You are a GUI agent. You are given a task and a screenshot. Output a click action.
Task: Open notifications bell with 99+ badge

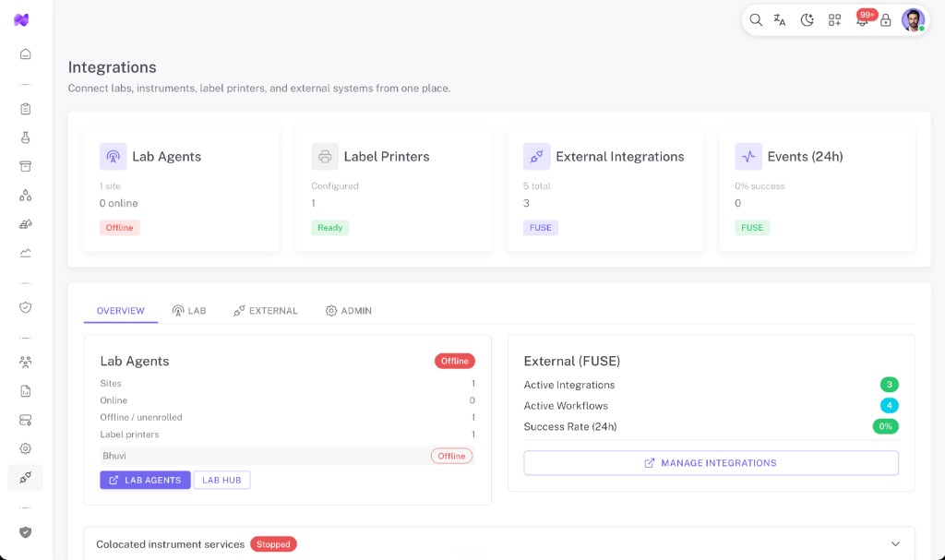click(x=863, y=20)
